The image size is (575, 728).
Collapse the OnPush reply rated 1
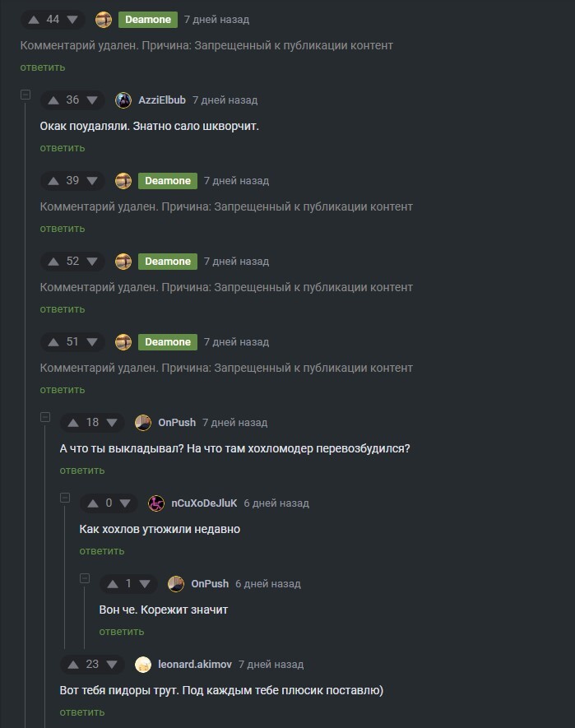coord(85,578)
